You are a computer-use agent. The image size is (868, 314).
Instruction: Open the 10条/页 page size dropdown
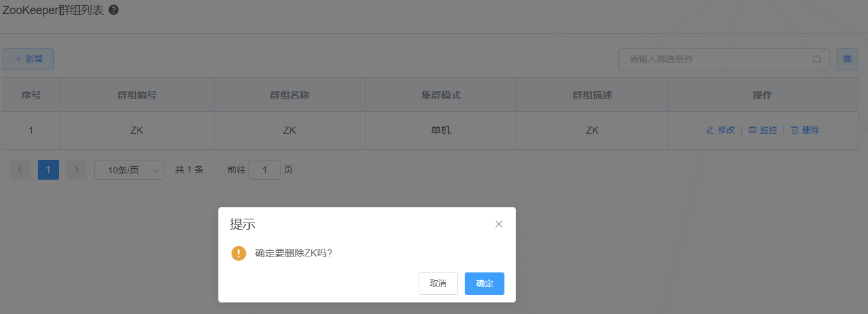click(x=129, y=169)
